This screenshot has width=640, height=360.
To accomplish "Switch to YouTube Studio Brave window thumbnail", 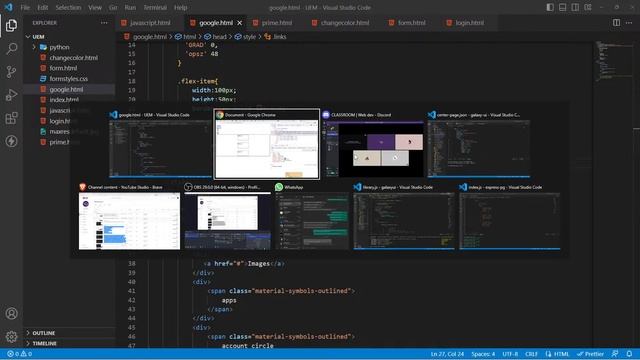I will pyautogui.click(x=129, y=216).
